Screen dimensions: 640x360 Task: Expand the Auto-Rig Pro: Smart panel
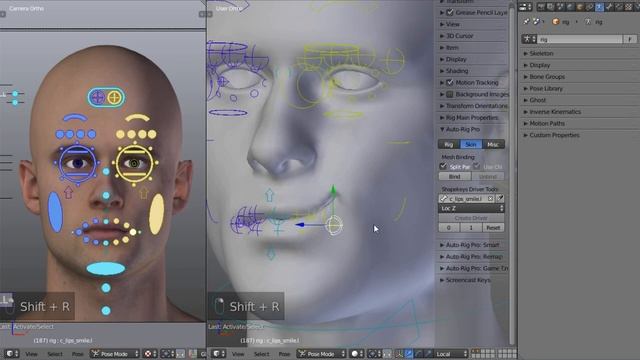click(473, 245)
